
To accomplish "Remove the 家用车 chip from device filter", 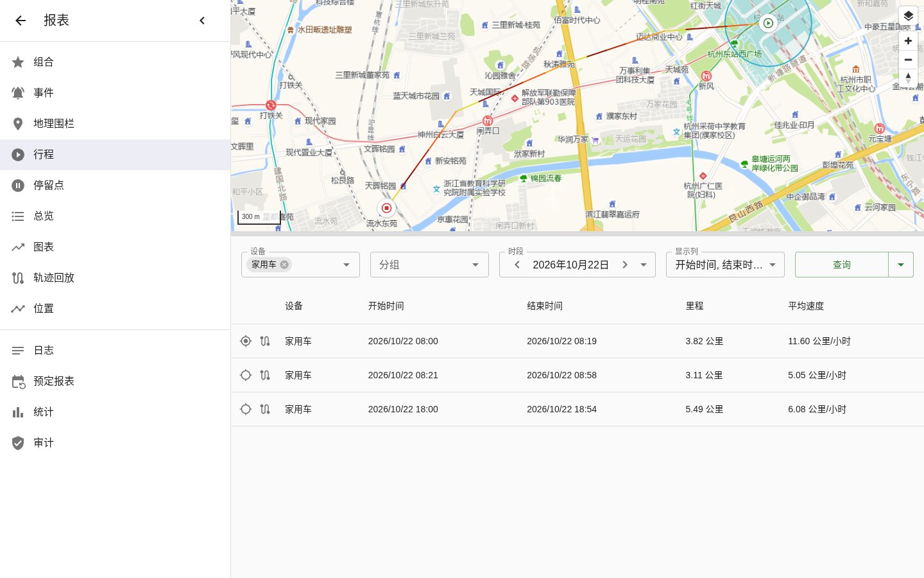I will tap(284, 265).
